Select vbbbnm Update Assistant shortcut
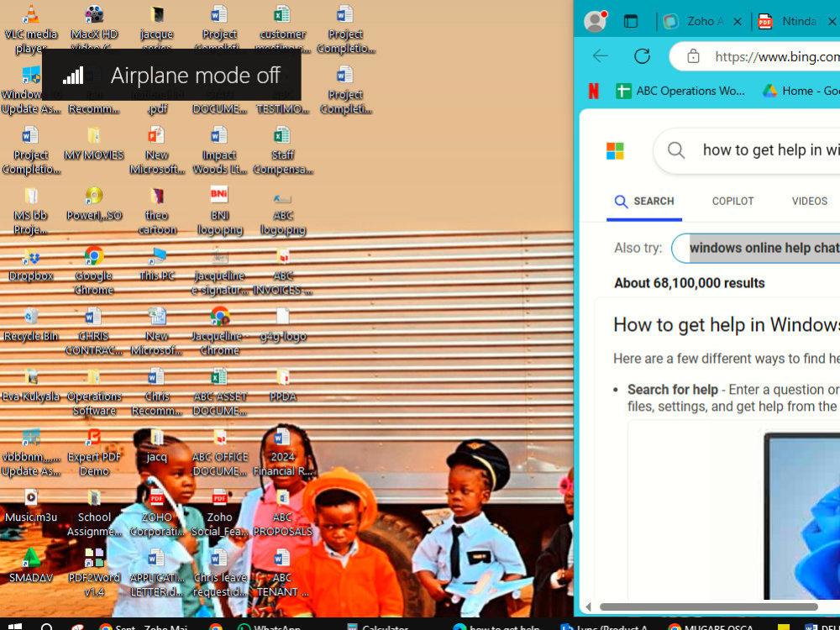 tap(31, 453)
